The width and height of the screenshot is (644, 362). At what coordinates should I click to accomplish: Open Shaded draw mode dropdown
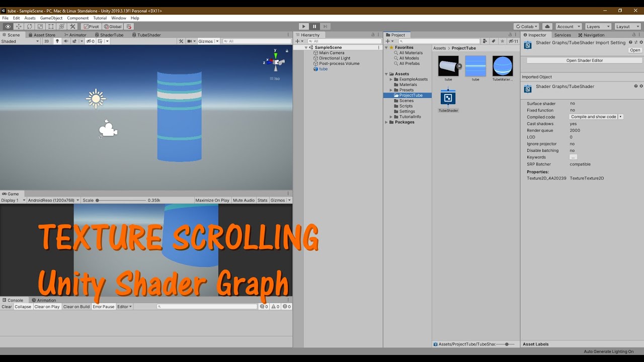pyautogui.click(x=20, y=41)
